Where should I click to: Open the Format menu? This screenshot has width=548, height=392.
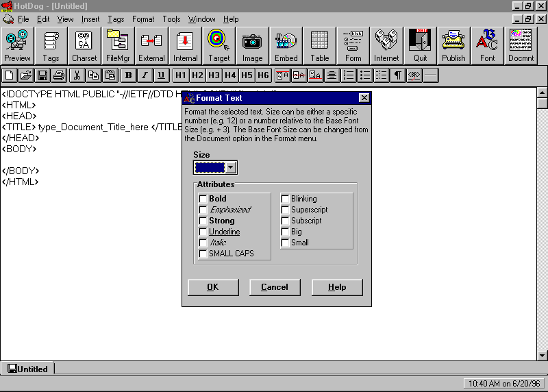point(143,19)
